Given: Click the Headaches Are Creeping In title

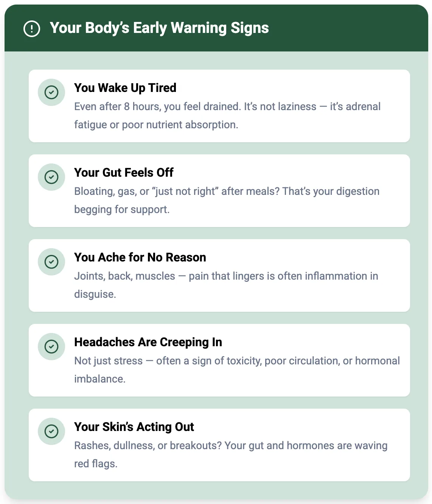Looking at the screenshot, I should coord(148,342).
